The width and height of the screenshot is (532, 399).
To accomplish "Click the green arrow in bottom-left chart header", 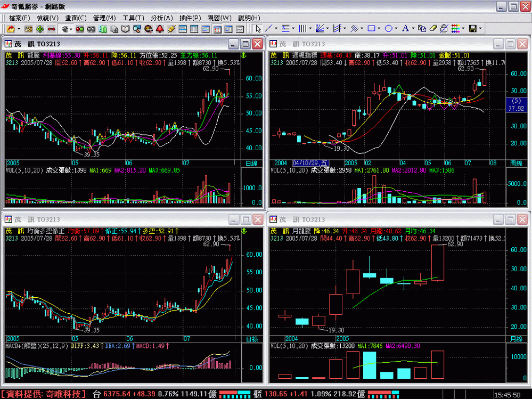I will [243, 231].
